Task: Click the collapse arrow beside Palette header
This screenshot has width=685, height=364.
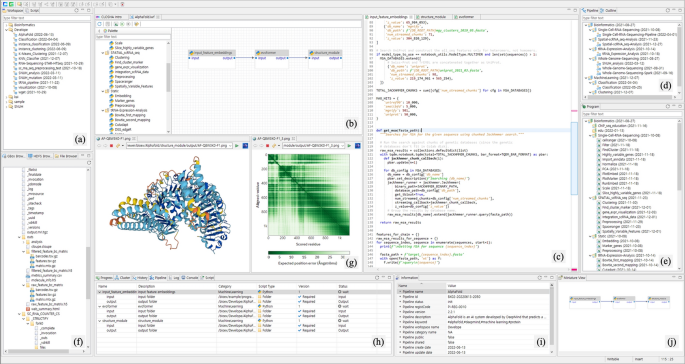Action: pyautogui.click(x=100, y=31)
